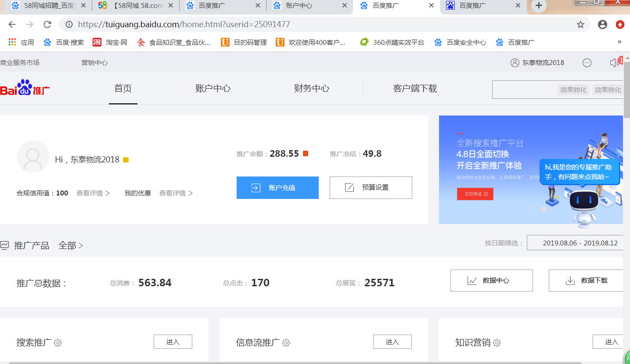Image resolution: width=630 pixels, height=364 pixels.
Task: Click 立即体验 on the banner
Action: pyautogui.click(x=475, y=194)
